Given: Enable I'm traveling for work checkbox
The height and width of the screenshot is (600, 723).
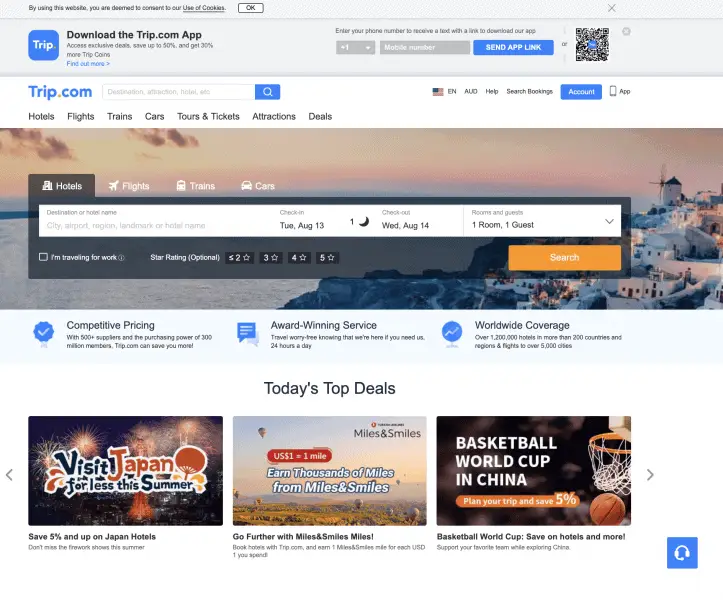Looking at the screenshot, I should click(43, 257).
